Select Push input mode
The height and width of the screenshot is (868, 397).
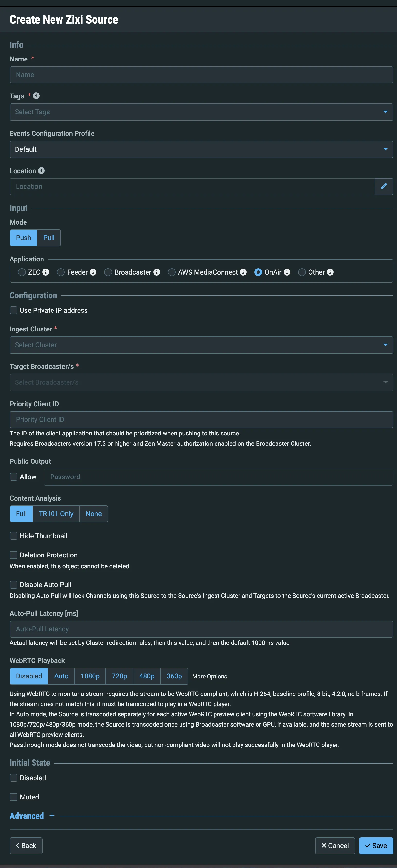(23, 238)
